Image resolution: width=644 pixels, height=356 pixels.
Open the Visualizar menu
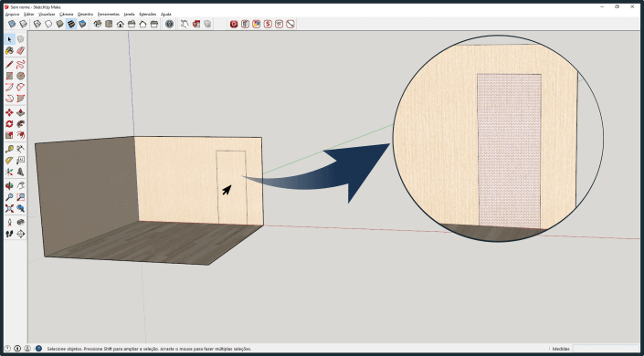(47, 14)
